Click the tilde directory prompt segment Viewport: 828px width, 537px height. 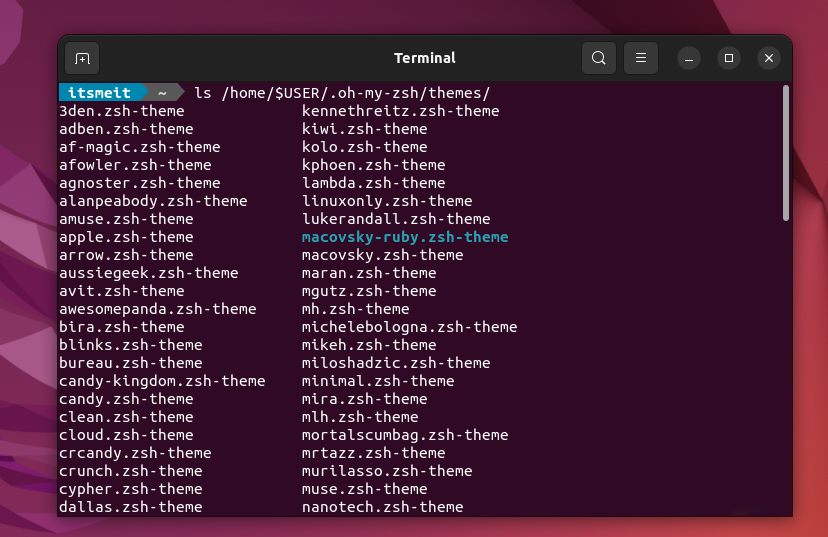click(162, 93)
